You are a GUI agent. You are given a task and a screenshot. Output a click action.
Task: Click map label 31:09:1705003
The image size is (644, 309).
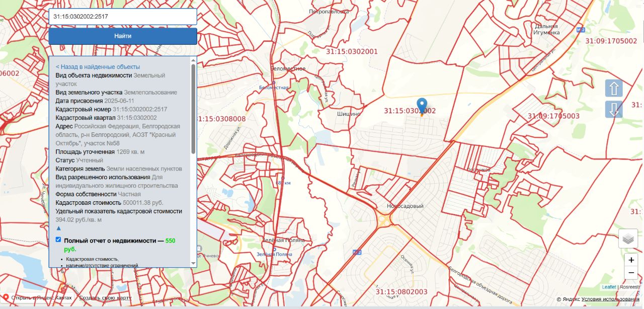[554, 116]
